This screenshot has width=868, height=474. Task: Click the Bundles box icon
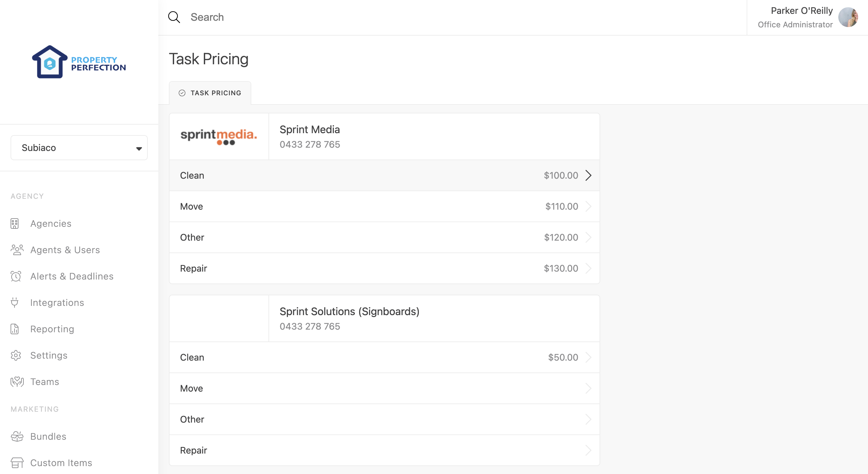(x=17, y=436)
